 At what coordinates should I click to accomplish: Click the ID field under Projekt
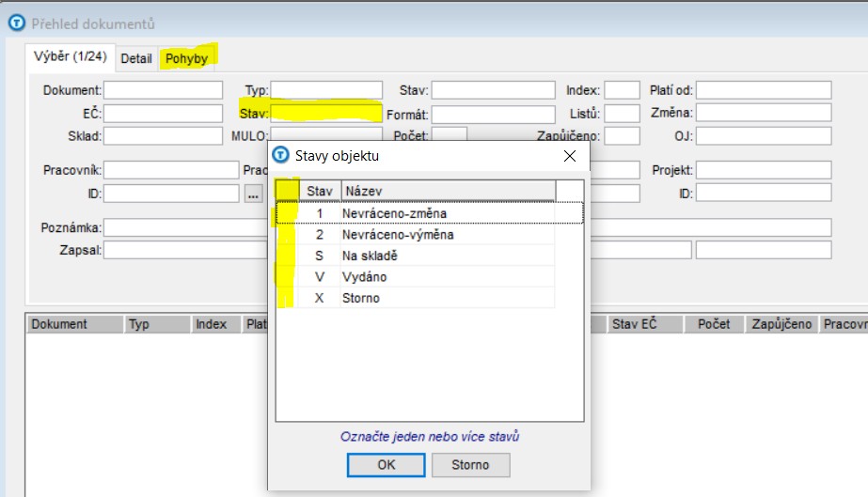(x=764, y=193)
